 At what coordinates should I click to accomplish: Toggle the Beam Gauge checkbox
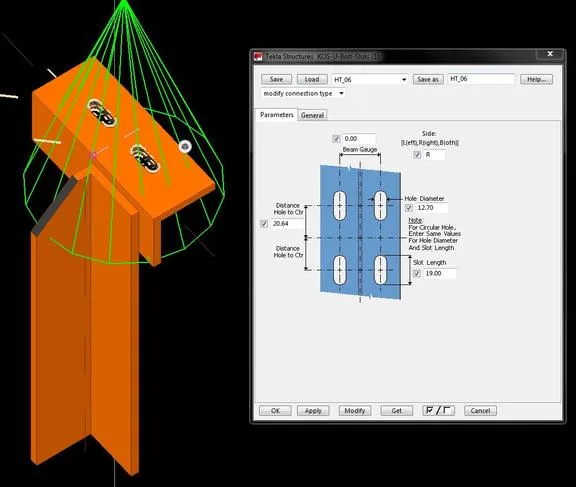336,139
